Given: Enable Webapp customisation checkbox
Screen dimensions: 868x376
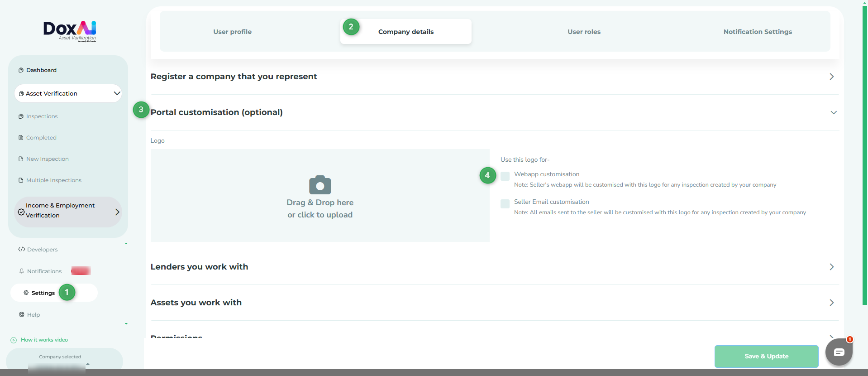Looking at the screenshot, I should pyautogui.click(x=505, y=176).
